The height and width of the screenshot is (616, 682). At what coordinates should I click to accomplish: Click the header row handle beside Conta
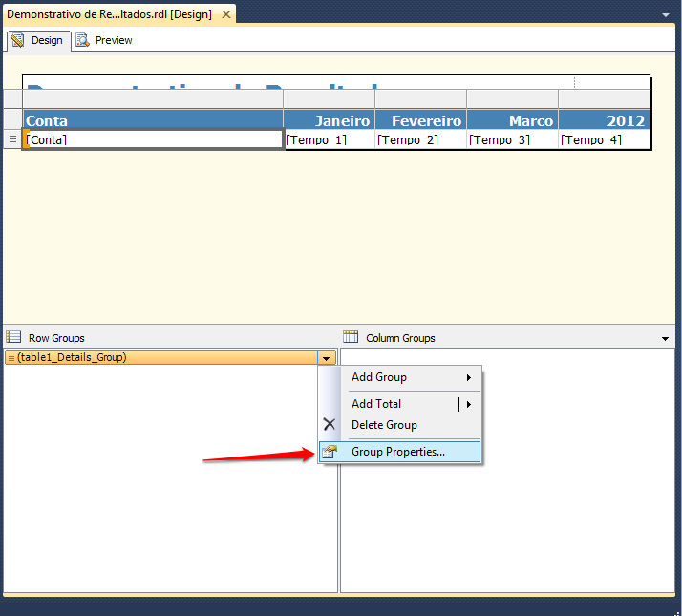12,119
